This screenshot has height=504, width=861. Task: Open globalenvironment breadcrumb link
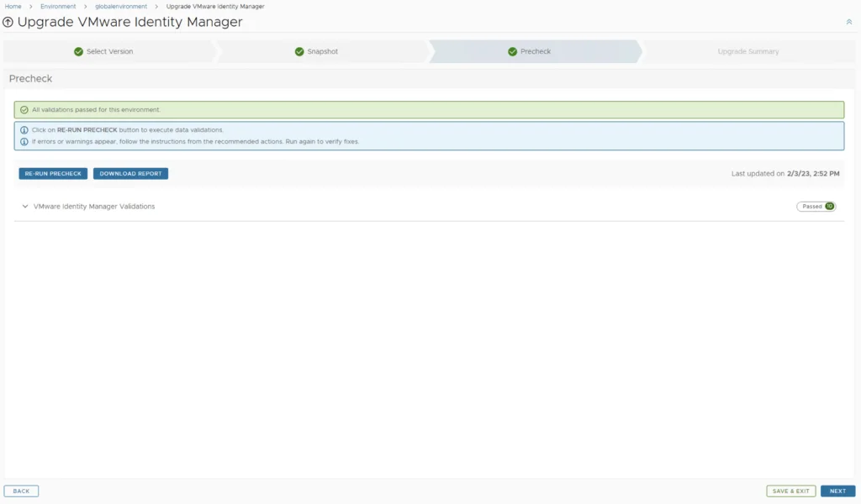tap(121, 7)
